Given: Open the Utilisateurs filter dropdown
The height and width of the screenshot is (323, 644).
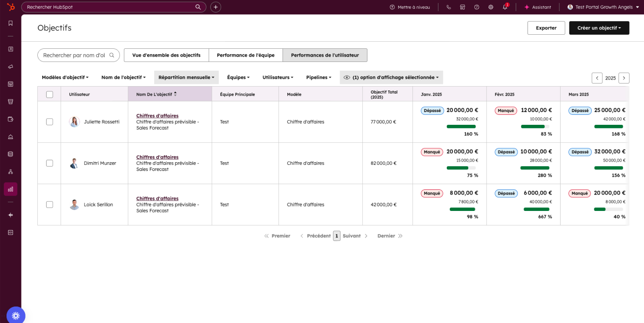Looking at the screenshot, I should coord(278,77).
